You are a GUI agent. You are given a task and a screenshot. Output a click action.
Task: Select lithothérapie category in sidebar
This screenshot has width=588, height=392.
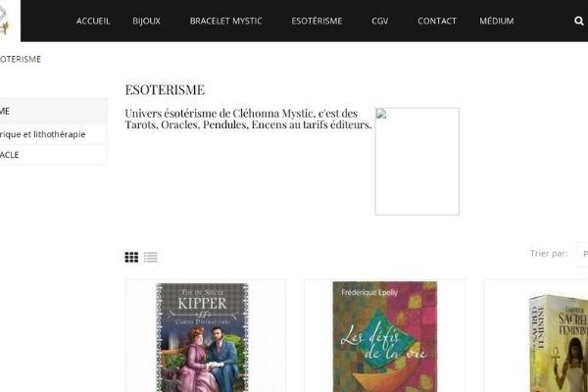click(x=53, y=134)
